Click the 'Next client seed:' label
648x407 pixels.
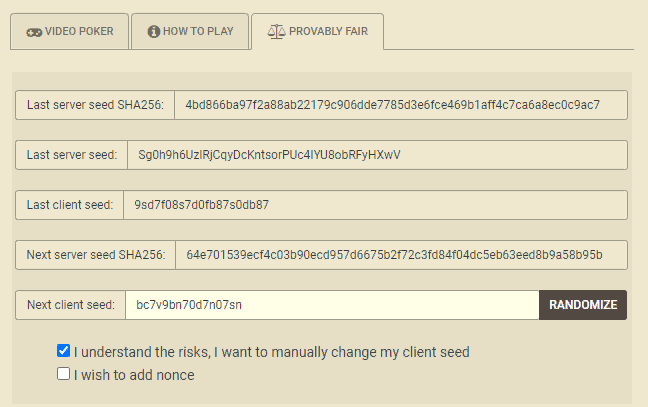[x=71, y=305]
